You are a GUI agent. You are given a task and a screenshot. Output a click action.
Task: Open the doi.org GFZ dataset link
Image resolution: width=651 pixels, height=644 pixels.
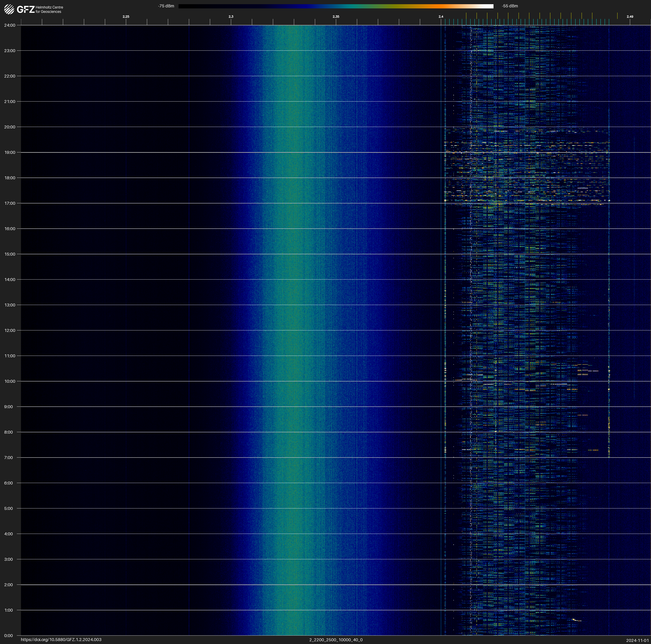click(x=61, y=640)
